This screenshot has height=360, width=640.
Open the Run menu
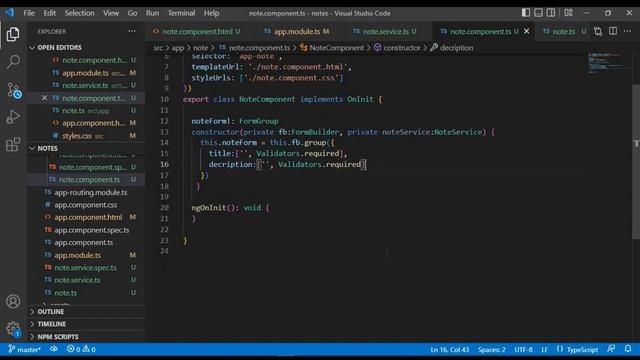(152, 13)
